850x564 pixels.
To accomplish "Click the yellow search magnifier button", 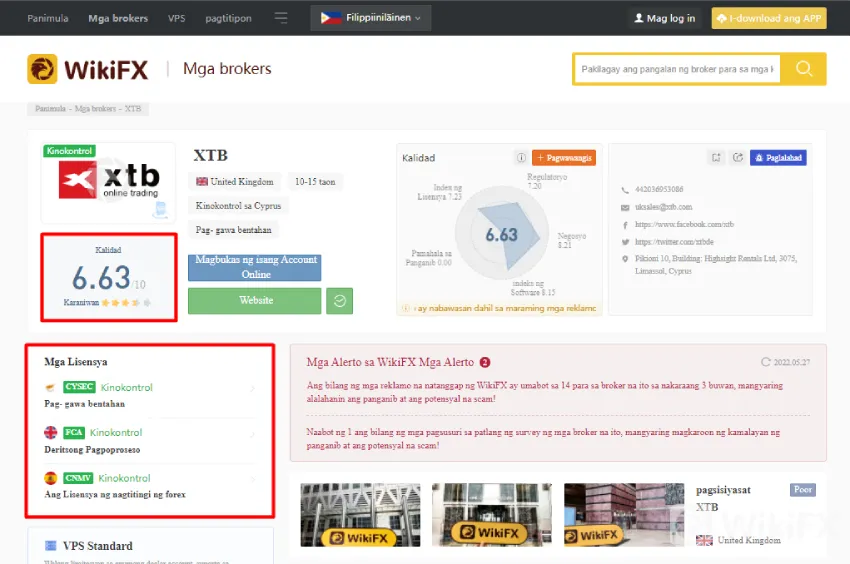I will coord(803,69).
